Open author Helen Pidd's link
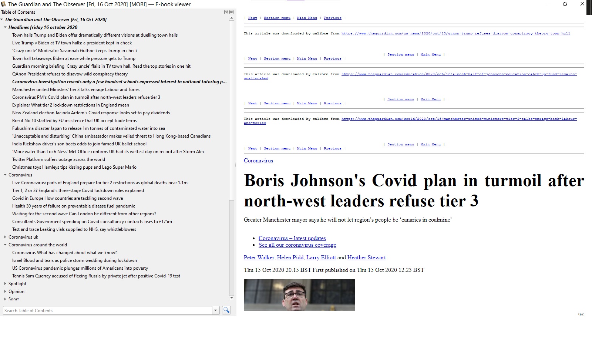592x364 pixels. point(290,257)
